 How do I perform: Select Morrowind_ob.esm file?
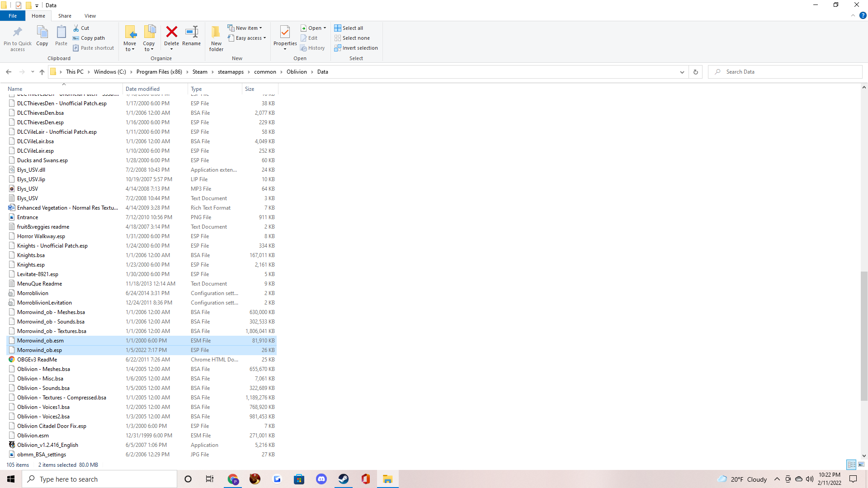(x=142, y=341)
